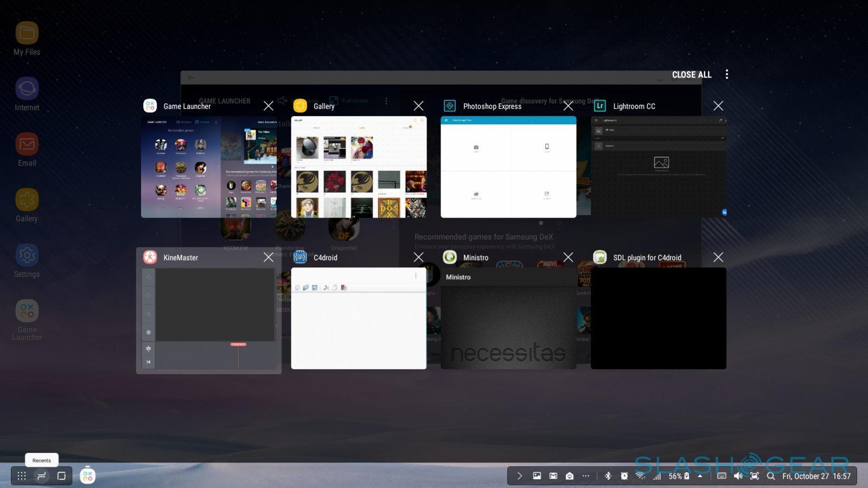Image resolution: width=868 pixels, height=488 pixels.
Task: Open the volume speaker icon
Action: [x=738, y=476]
